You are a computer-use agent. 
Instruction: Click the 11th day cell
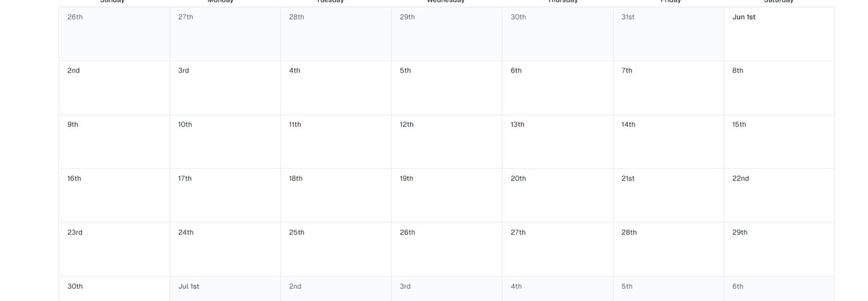coord(336,141)
